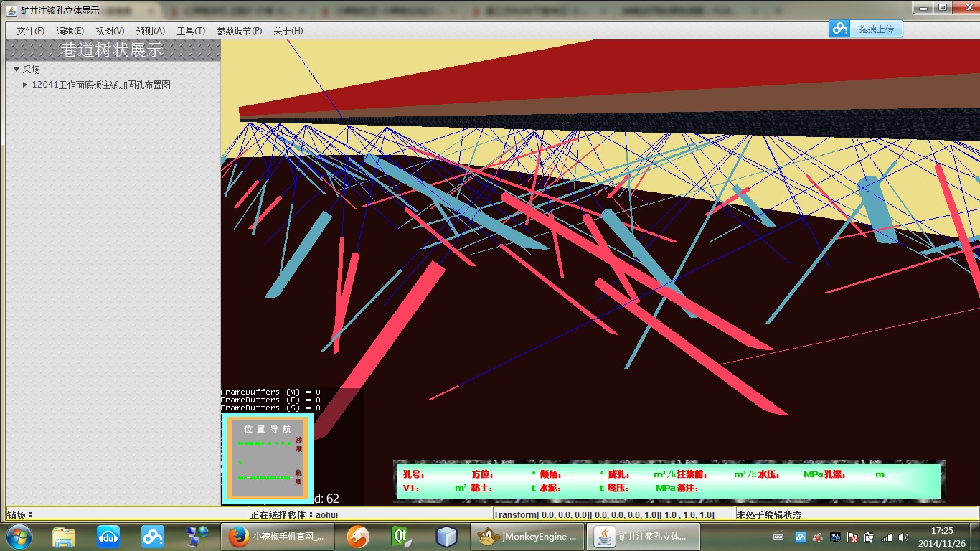Expand the 12041工作面底板注浆加固孔布置图 node arrow
The width and height of the screenshot is (980, 551).
[x=26, y=85]
